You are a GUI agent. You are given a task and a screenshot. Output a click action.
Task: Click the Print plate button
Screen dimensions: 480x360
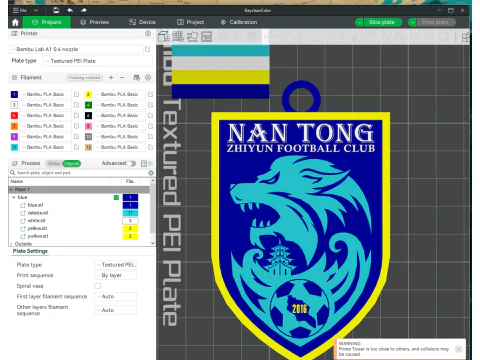pos(435,22)
